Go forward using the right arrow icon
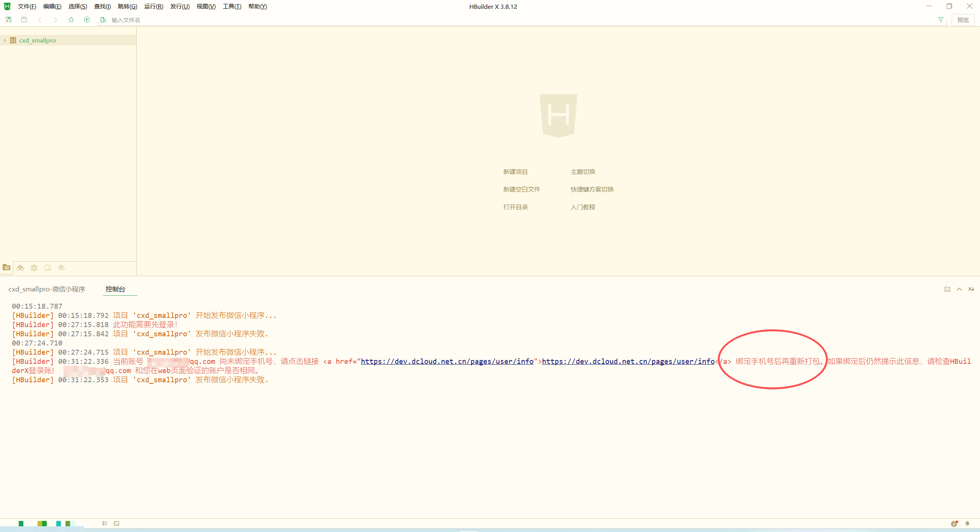The height and width of the screenshot is (532, 980). click(56, 20)
